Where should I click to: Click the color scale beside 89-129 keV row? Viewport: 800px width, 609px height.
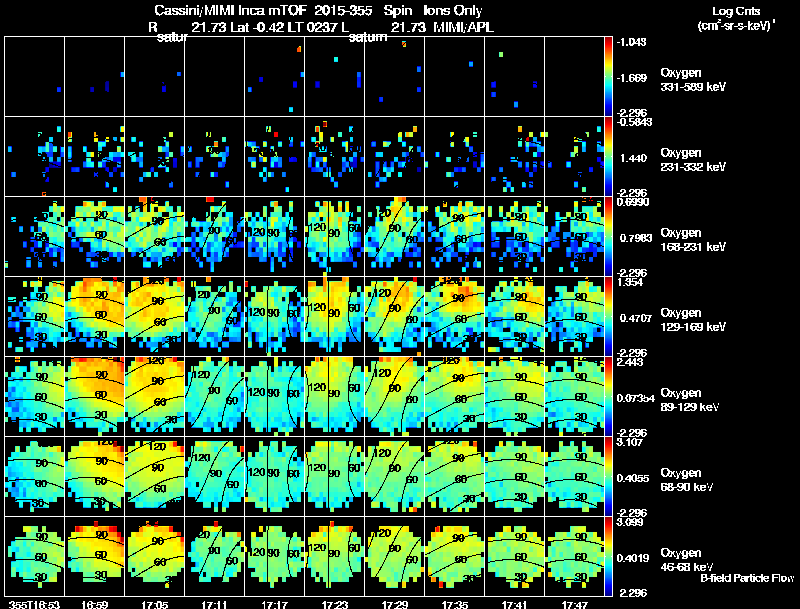point(608,396)
